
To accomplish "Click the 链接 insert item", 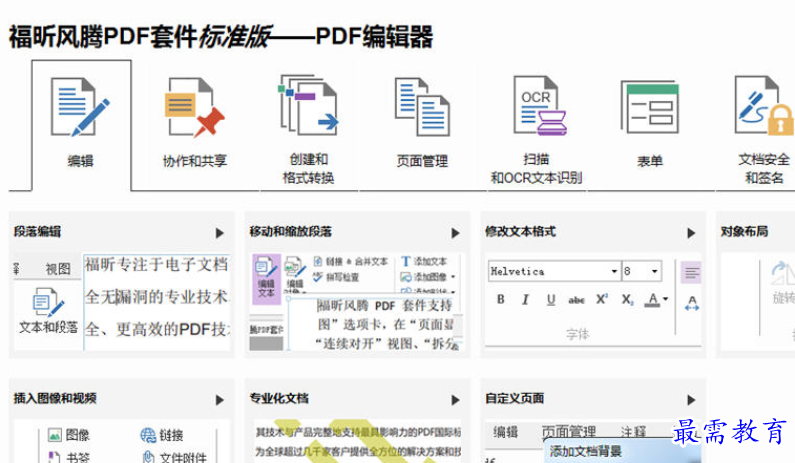I will tap(162, 435).
